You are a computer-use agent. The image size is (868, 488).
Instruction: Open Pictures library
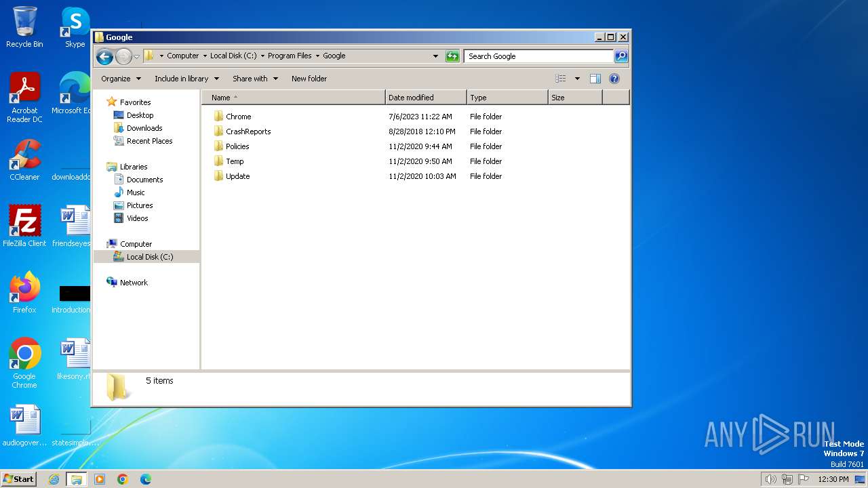click(140, 205)
